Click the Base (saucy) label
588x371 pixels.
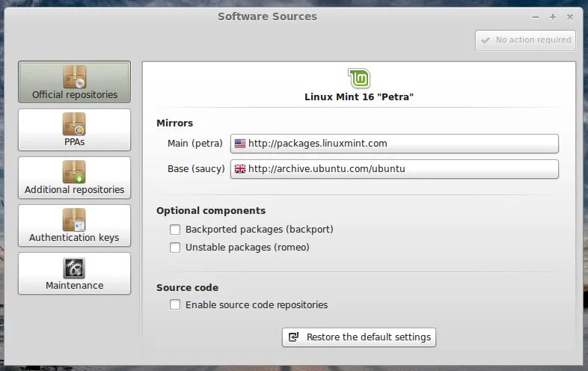[x=196, y=169]
